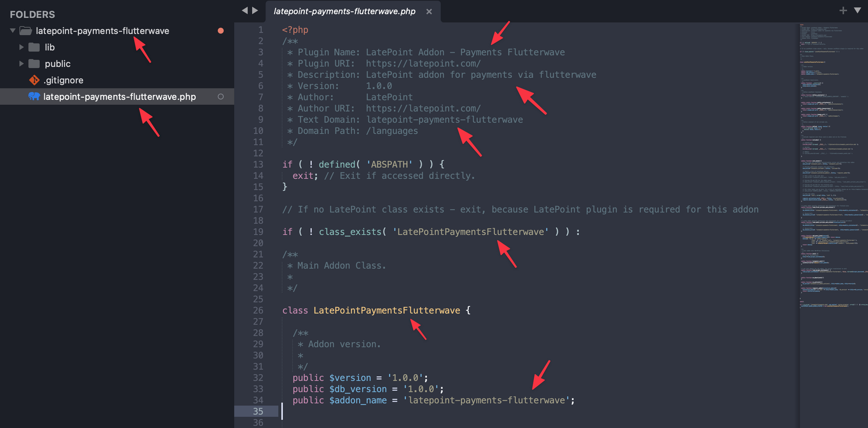Click the orange modified-indicator dot on project folder
Image resolution: width=868 pixels, height=428 pixels.
pos(221,31)
